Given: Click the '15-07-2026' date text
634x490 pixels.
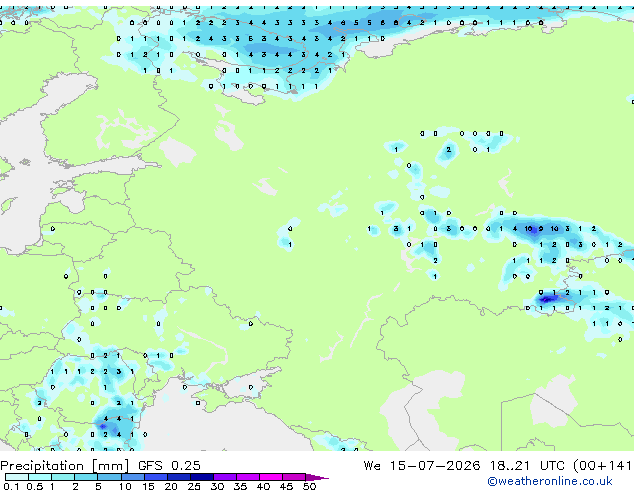Looking at the screenshot, I should coord(435,466).
